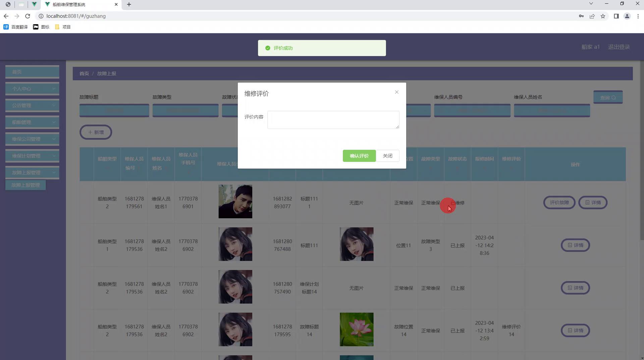Open a new browser tab

129,4
